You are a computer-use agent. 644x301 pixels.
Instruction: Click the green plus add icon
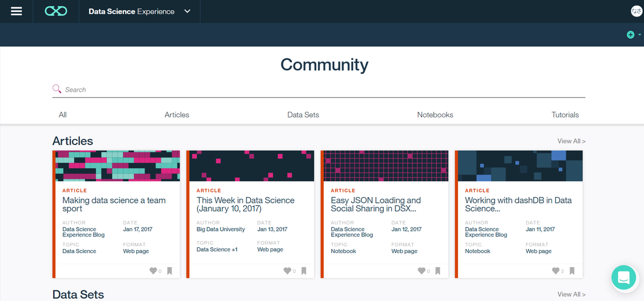(x=630, y=35)
